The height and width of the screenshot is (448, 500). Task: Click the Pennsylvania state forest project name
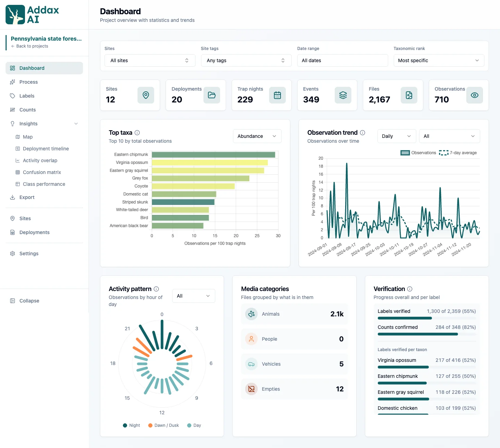pyautogui.click(x=46, y=39)
